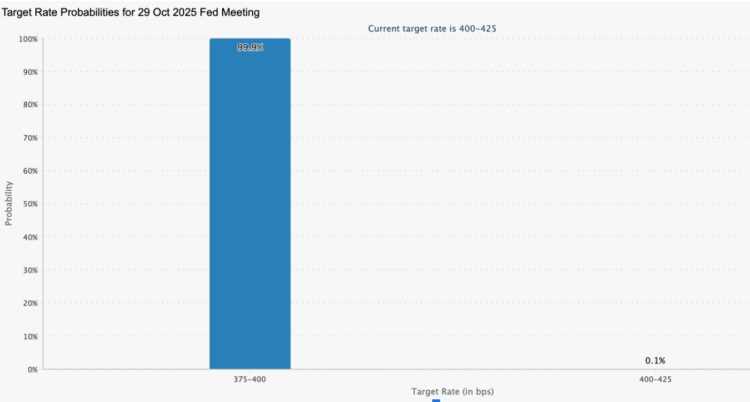The height and width of the screenshot is (402, 750).
Task: Click the 100% y-axis tick label
Action: (x=28, y=39)
